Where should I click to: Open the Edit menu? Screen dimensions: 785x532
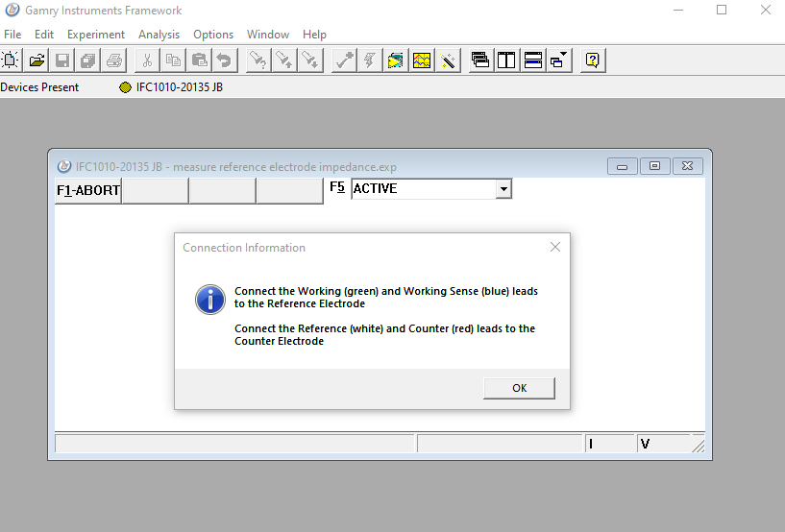pyautogui.click(x=44, y=35)
